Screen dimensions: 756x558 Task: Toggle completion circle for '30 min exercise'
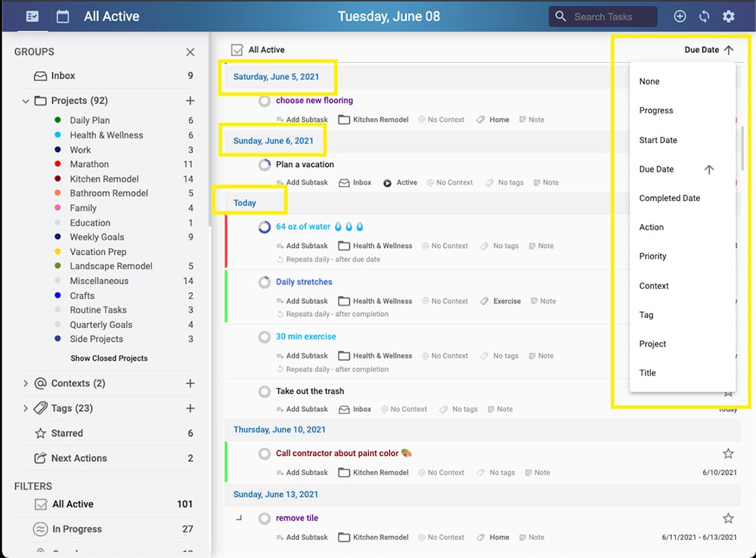(265, 337)
